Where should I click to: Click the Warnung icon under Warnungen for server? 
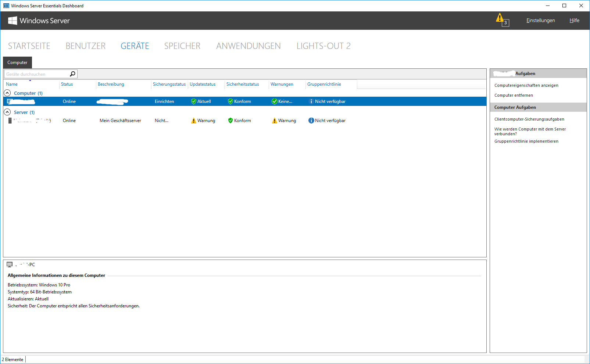pyautogui.click(x=275, y=121)
